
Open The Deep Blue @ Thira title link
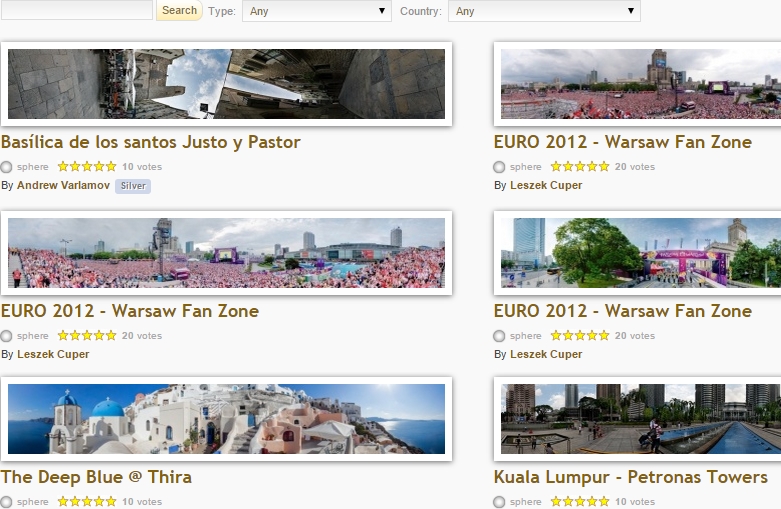[96, 477]
